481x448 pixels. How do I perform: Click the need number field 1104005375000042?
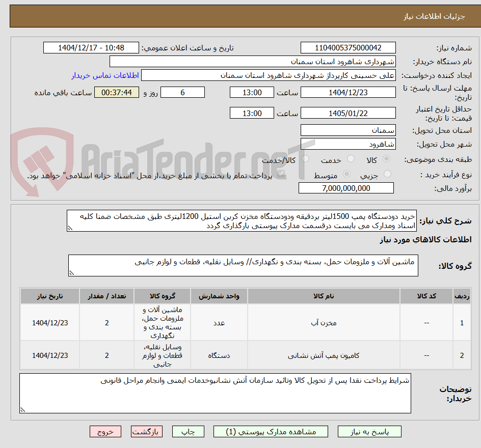[348, 48]
